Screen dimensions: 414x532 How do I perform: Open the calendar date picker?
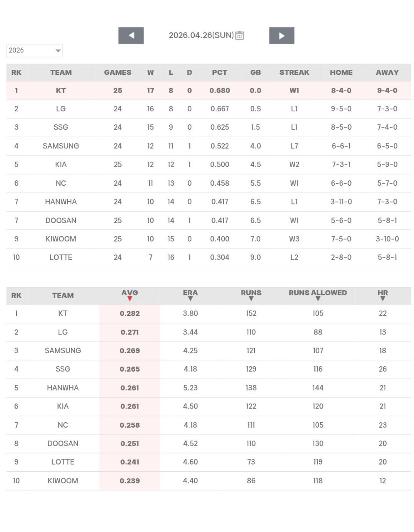point(240,36)
